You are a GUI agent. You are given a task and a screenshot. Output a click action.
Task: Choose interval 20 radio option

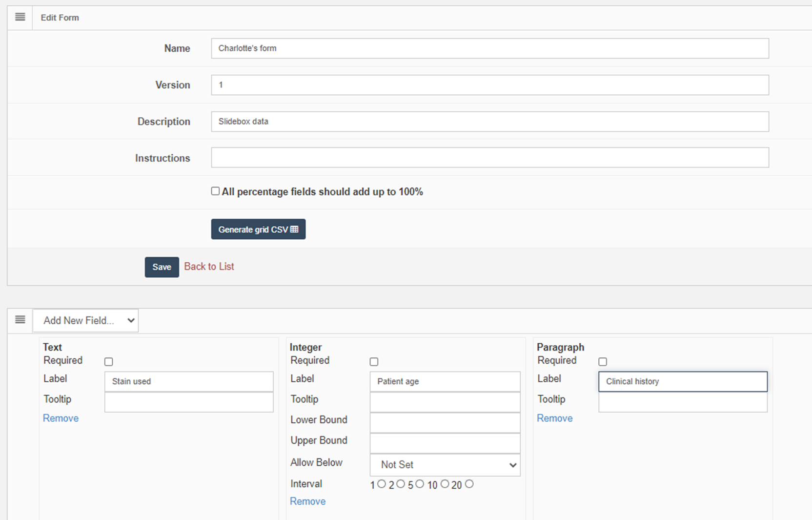469,484
